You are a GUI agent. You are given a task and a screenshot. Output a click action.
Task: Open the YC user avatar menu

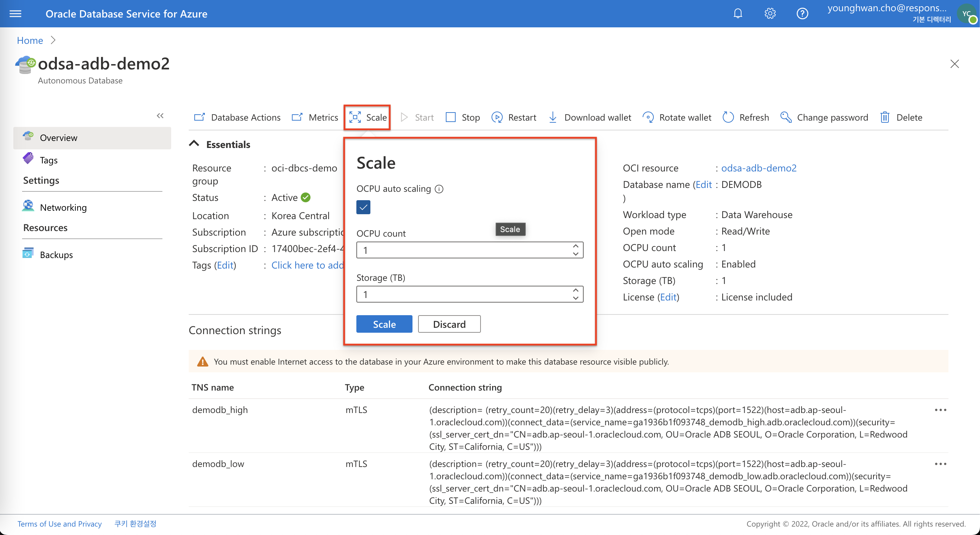(x=967, y=14)
